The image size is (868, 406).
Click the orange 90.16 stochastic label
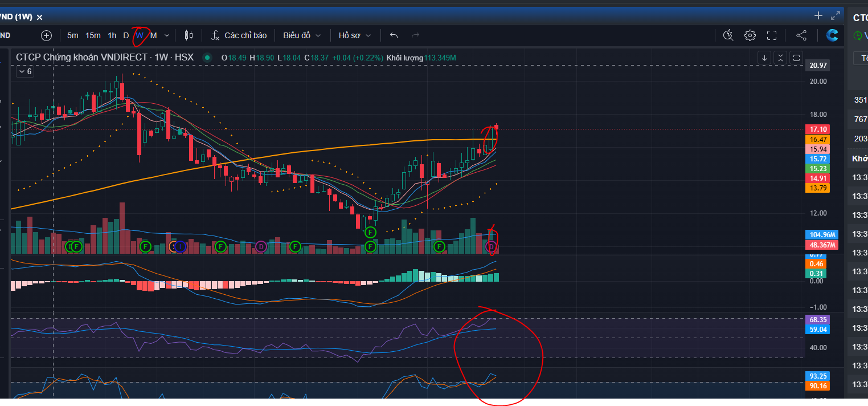point(818,386)
